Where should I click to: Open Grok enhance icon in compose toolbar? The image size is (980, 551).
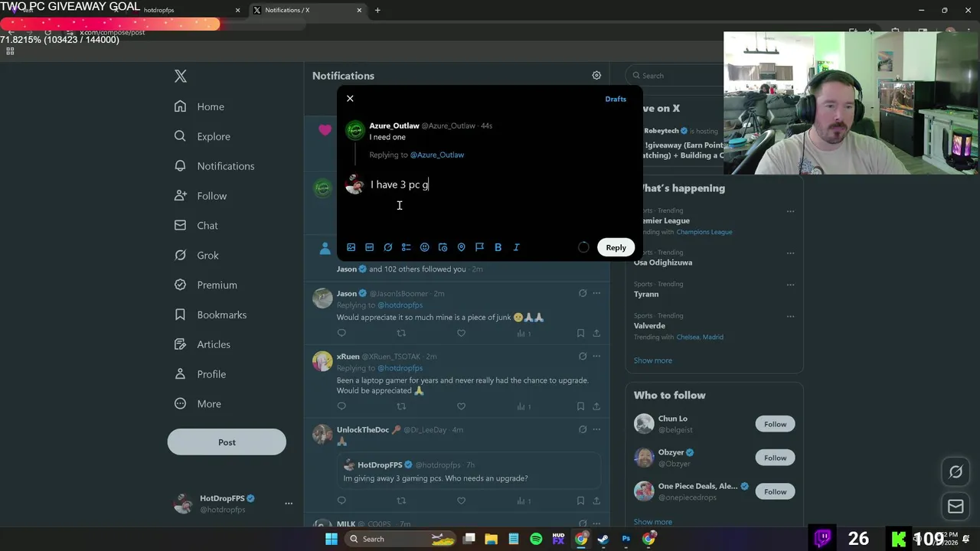pos(387,247)
